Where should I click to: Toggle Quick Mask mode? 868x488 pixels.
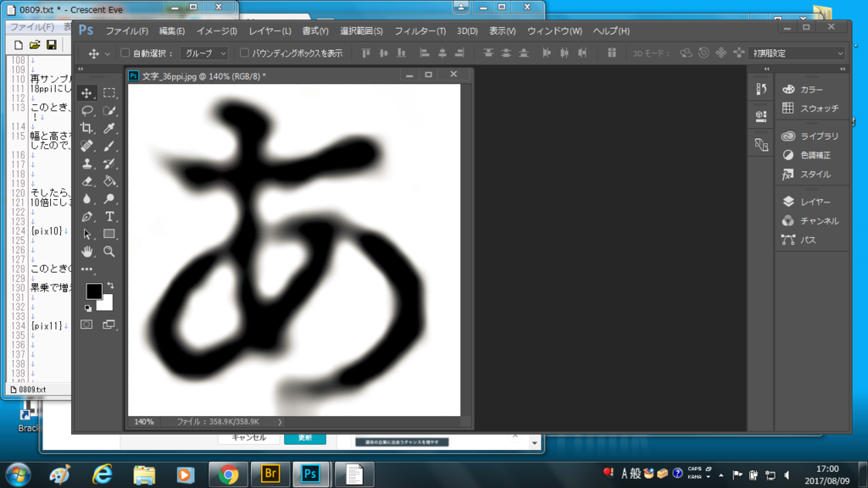click(x=87, y=324)
